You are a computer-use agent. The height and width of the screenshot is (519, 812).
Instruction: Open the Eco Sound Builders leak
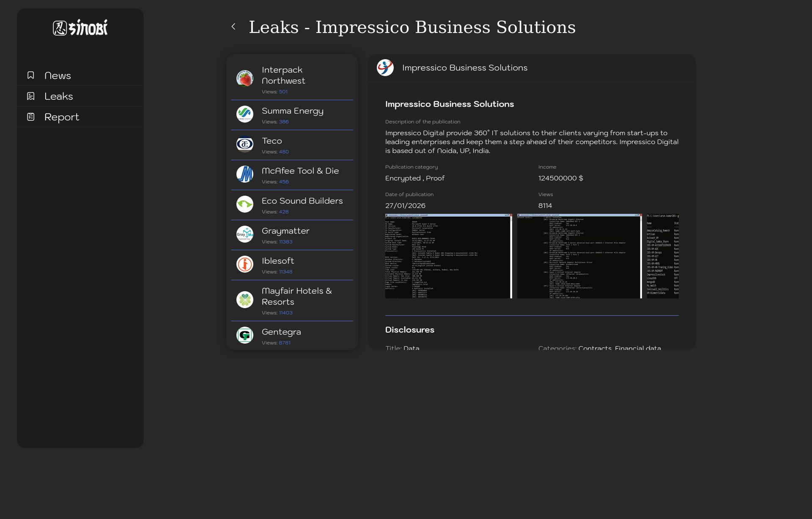(302, 201)
